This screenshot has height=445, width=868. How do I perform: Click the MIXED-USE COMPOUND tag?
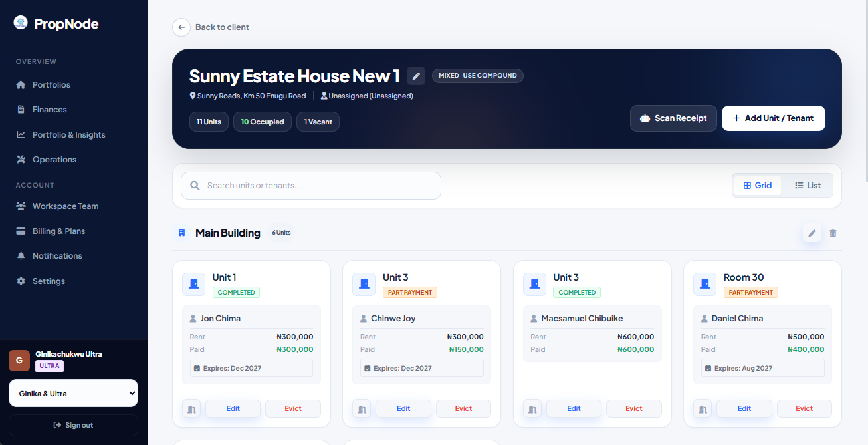point(478,76)
